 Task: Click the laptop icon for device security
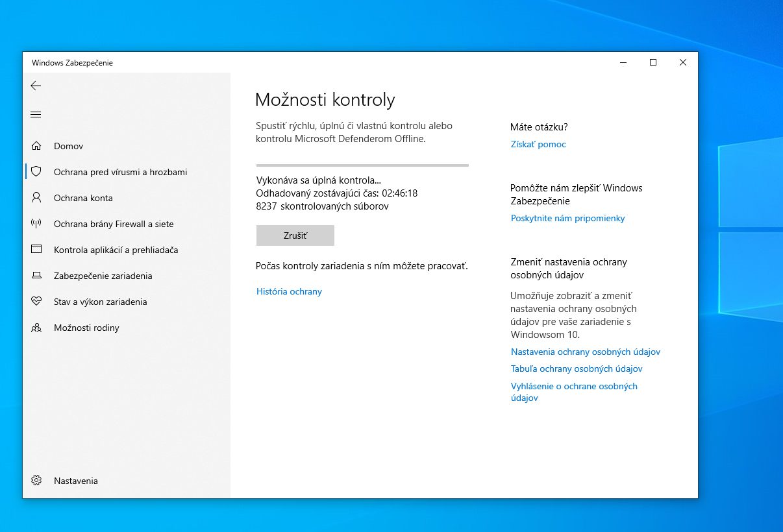point(36,276)
